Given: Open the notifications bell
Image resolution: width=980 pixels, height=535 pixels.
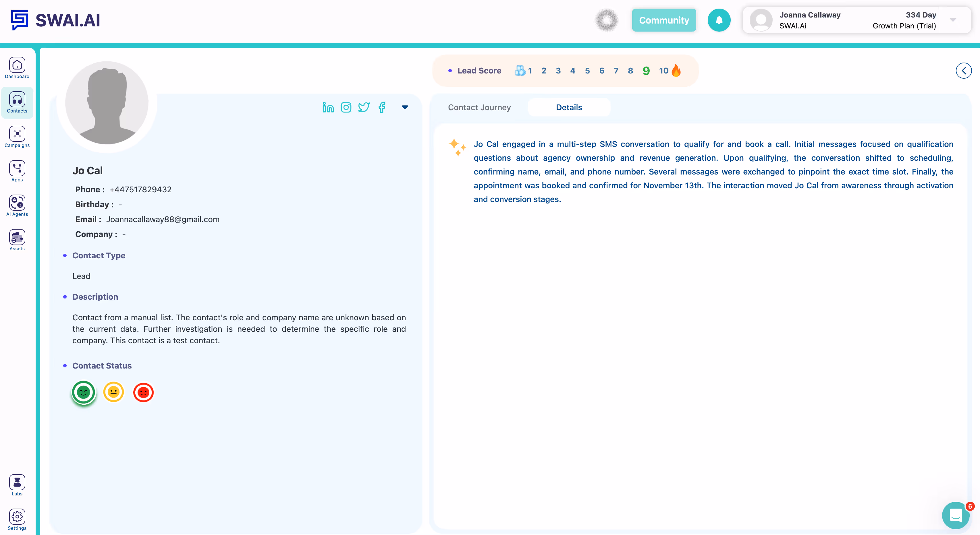Looking at the screenshot, I should [719, 20].
